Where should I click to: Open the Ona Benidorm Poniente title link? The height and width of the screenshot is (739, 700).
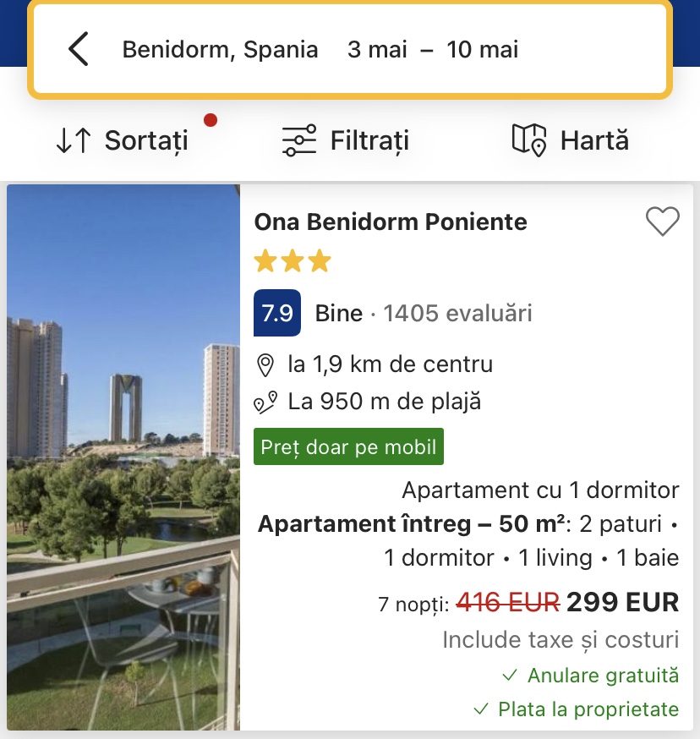[391, 222]
